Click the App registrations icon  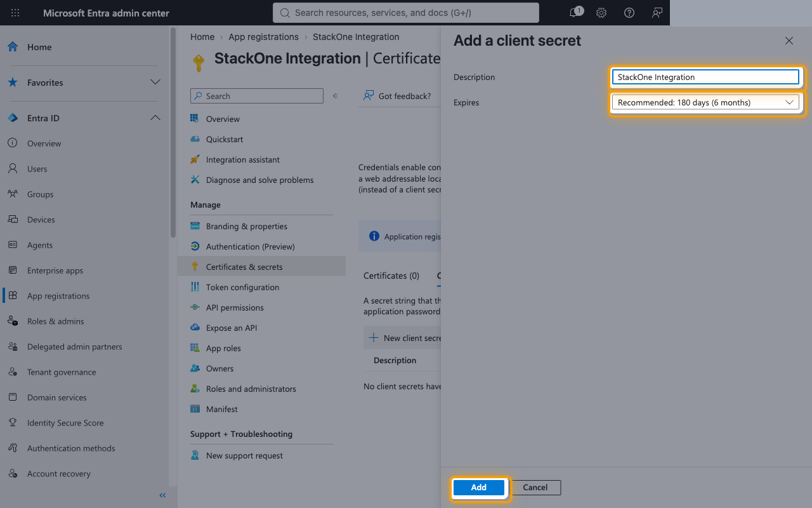click(13, 296)
